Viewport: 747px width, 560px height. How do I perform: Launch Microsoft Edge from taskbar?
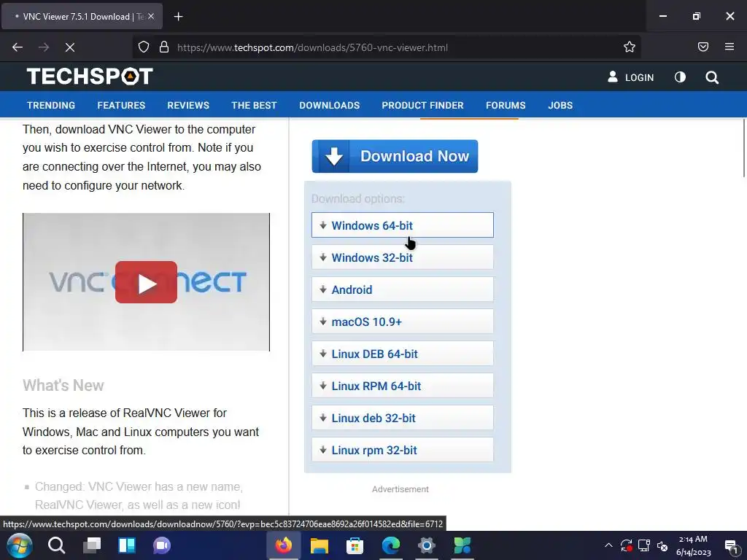point(391,545)
